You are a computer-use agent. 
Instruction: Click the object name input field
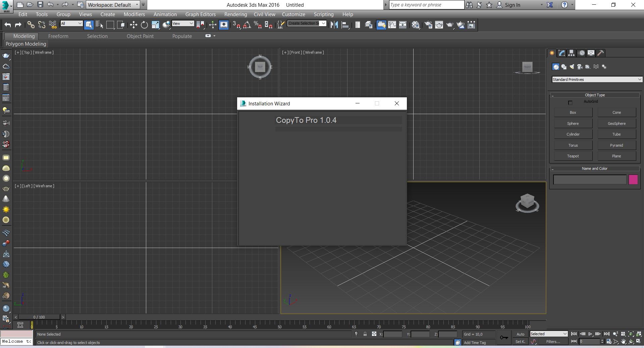pos(590,180)
